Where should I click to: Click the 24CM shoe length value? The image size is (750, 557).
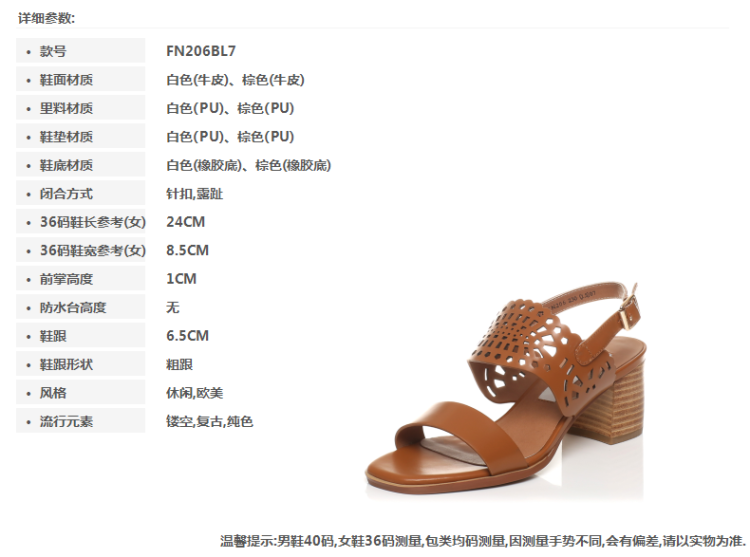coord(186,222)
